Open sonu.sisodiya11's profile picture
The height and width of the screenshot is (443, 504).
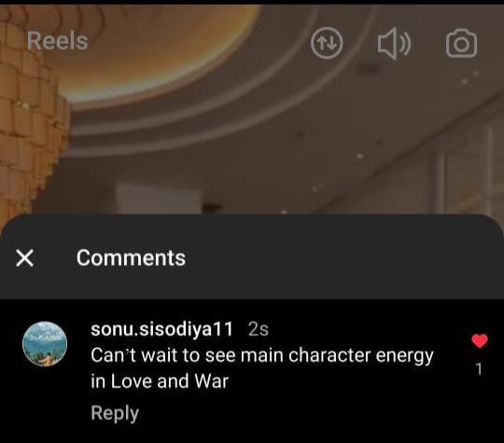[45, 344]
